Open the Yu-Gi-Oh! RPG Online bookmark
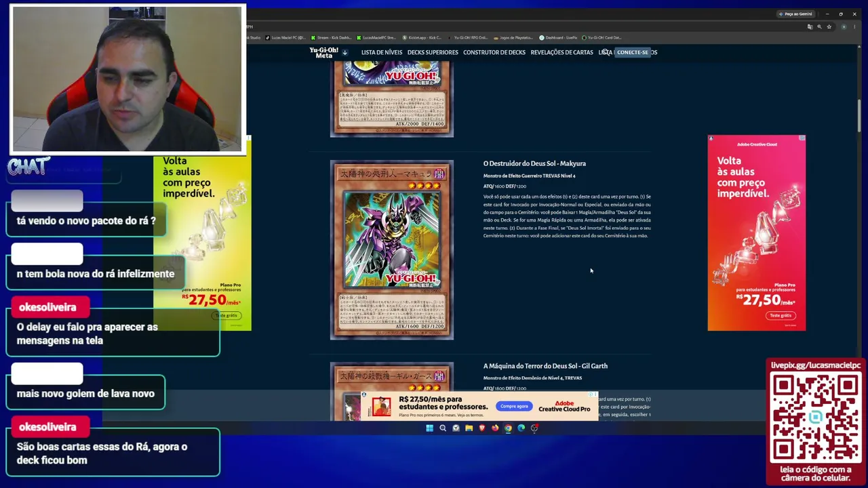The width and height of the screenshot is (868, 488). (467, 37)
